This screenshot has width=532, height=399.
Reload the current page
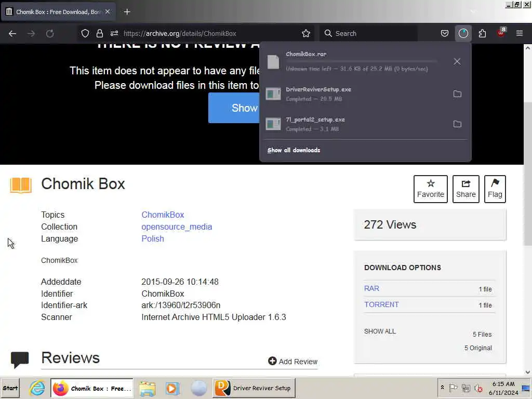click(50, 33)
